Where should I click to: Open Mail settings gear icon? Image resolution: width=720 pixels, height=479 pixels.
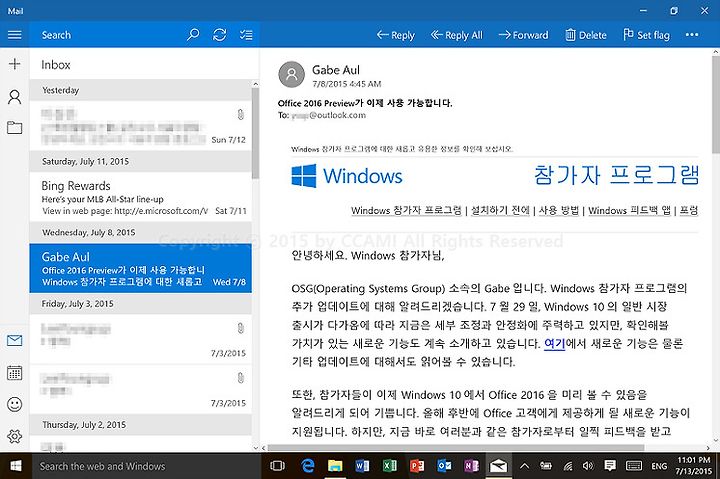tap(15, 436)
